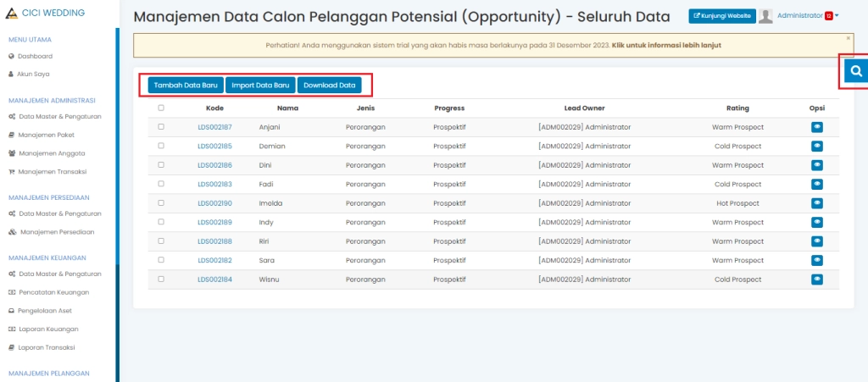View details eye icon for Riri row

click(x=816, y=241)
